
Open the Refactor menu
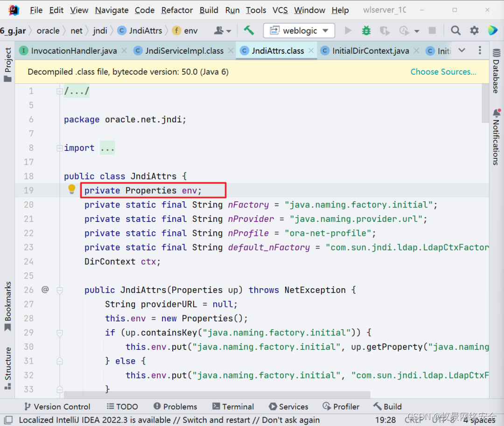click(x=176, y=10)
